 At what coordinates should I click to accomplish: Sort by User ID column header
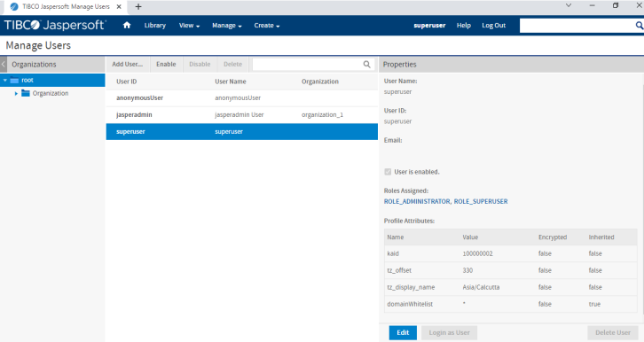(x=127, y=82)
